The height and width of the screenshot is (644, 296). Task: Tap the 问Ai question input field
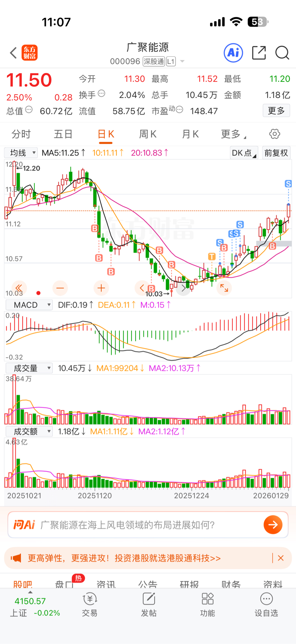(148, 525)
